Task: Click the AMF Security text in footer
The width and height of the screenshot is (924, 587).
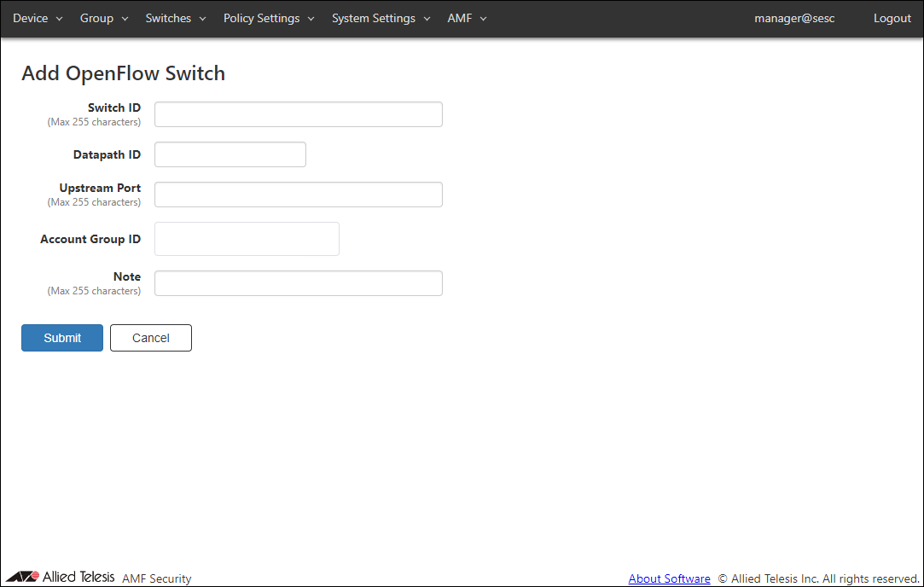Action: (157, 578)
